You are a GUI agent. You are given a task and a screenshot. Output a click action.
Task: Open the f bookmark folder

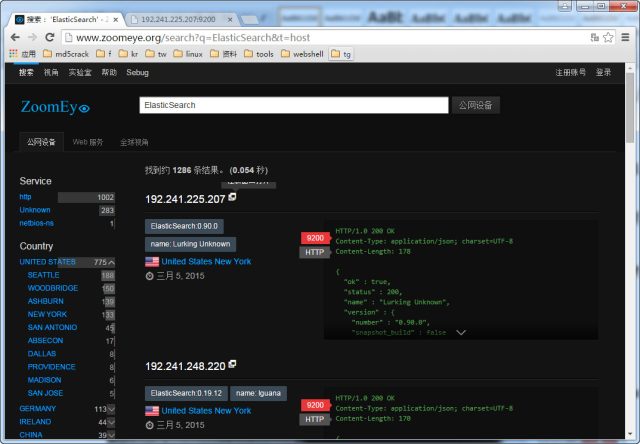(x=104, y=54)
